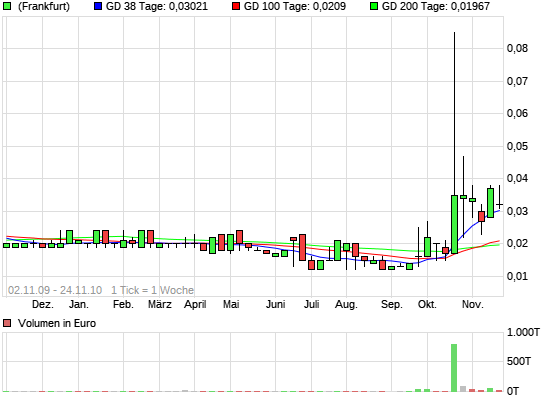Click the 0,08 price axis label

point(517,48)
